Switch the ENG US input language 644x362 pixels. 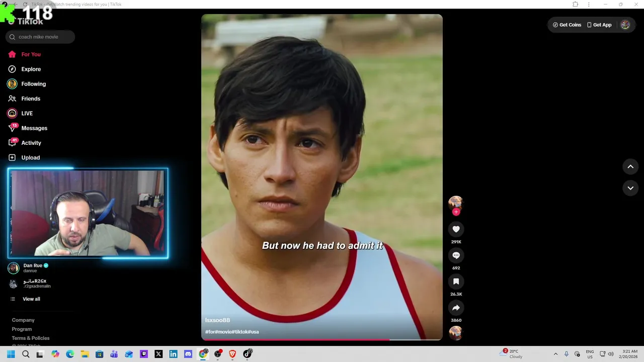point(590,354)
